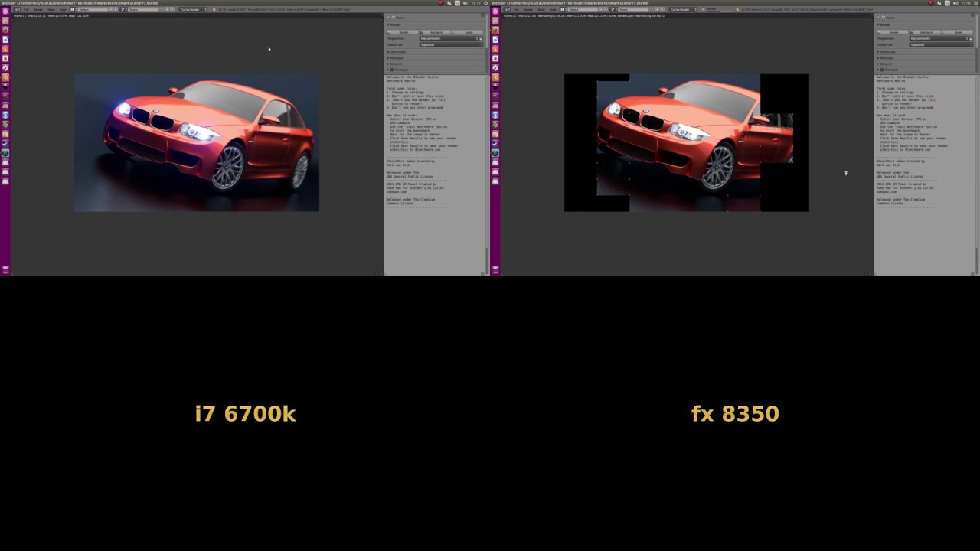980x551 pixels.
Task: Click clock showing 15:40 in right panel
Action: tap(966, 3)
